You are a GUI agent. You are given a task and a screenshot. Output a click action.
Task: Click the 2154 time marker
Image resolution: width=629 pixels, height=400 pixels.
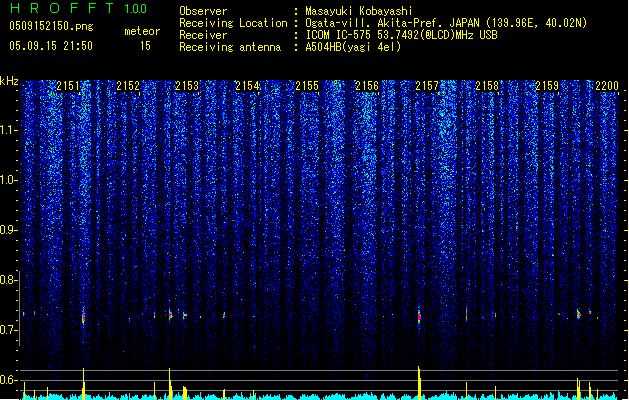(247, 85)
